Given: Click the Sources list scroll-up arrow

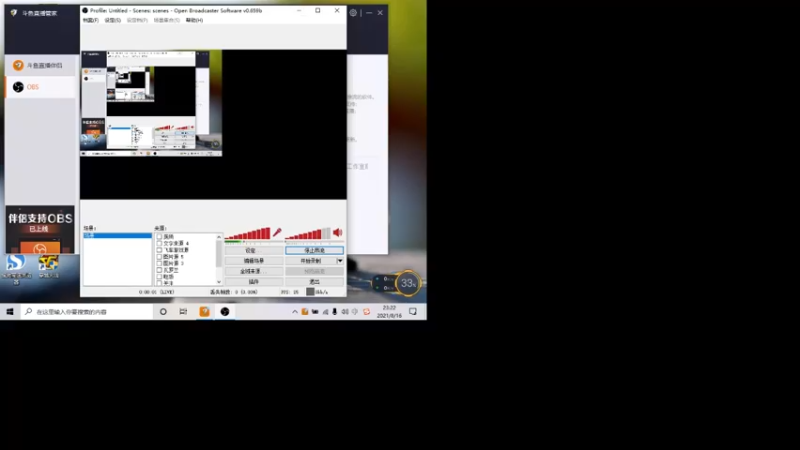Looking at the screenshot, I should (x=219, y=237).
